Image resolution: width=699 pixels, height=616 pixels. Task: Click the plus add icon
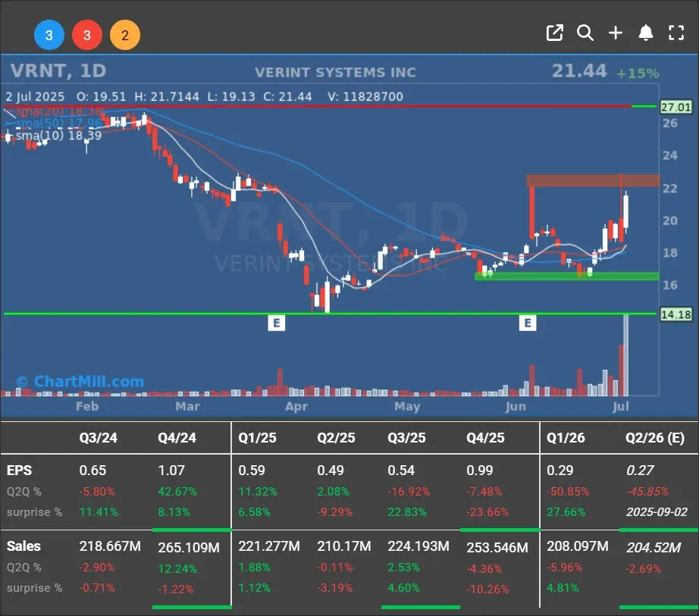click(x=615, y=33)
